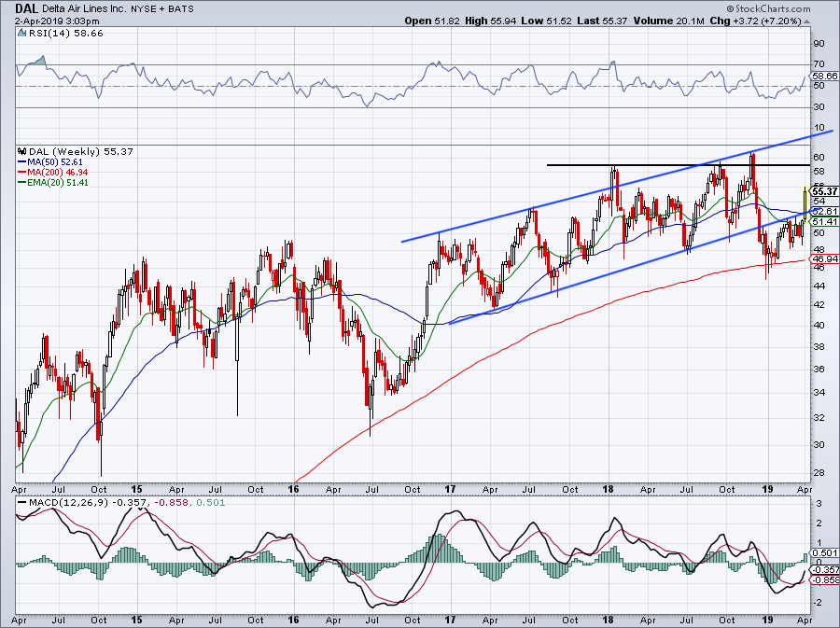Select the Low 51.52 value

(546, 21)
